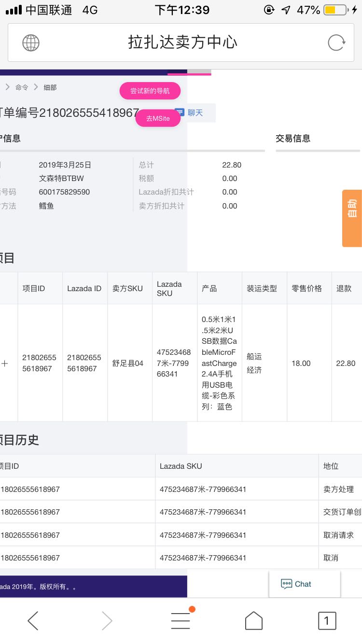Open the browser hamburger menu
Image resolution: width=362 pixels, height=644 pixels.
(x=181, y=621)
